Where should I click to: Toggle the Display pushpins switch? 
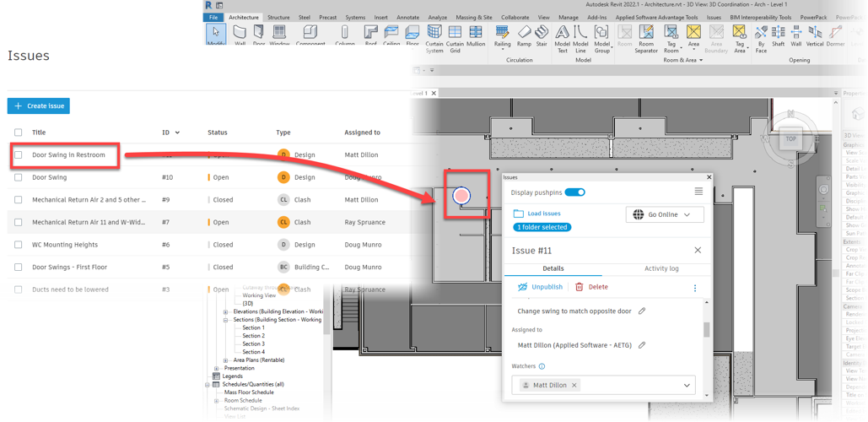point(574,192)
